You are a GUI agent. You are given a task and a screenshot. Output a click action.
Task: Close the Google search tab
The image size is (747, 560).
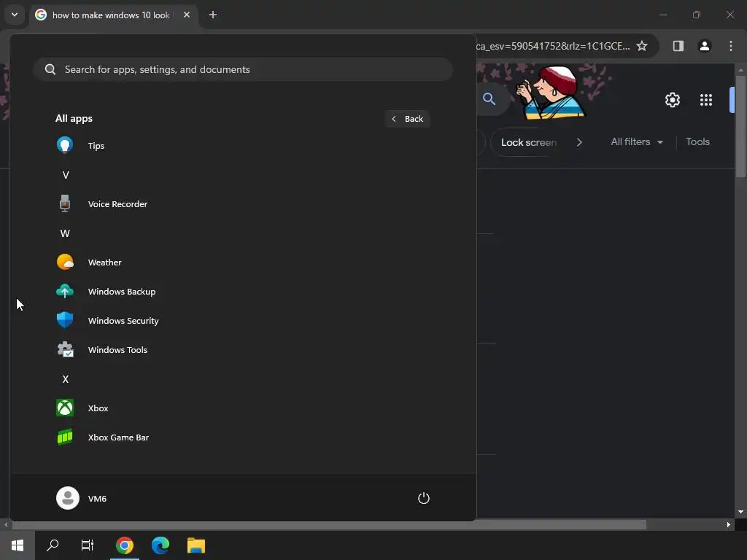point(187,15)
